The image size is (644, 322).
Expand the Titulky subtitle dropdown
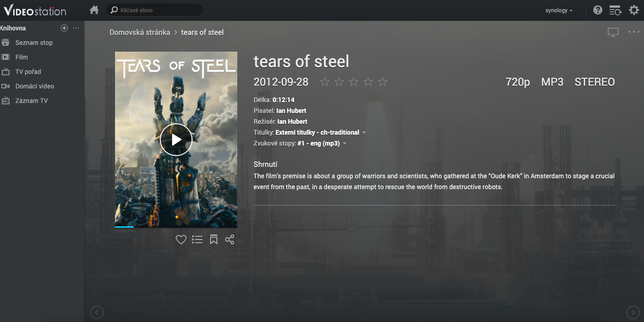click(364, 133)
